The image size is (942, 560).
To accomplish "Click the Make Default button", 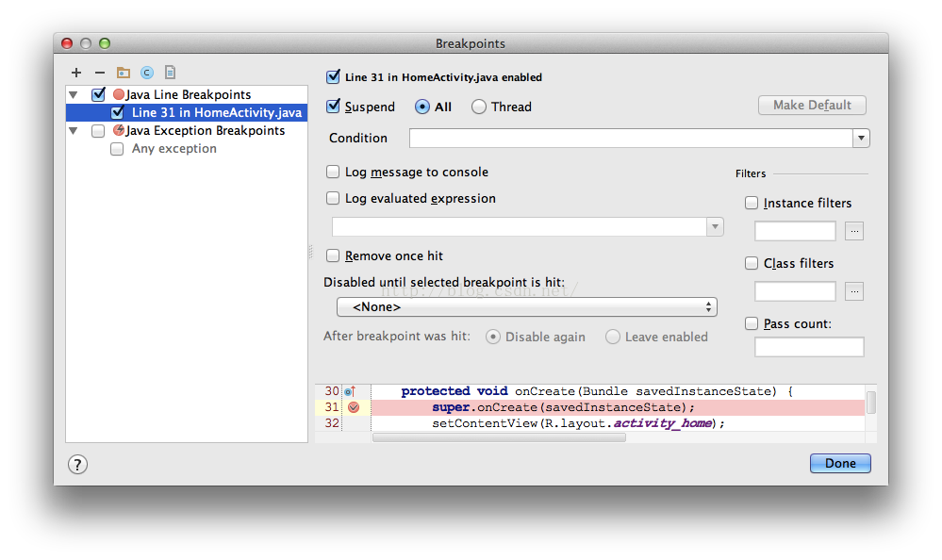I will [812, 106].
